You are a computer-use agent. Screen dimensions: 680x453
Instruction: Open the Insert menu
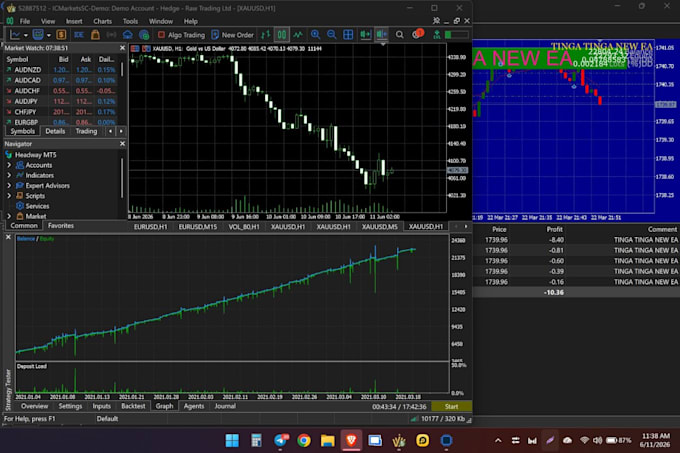pos(74,21)
